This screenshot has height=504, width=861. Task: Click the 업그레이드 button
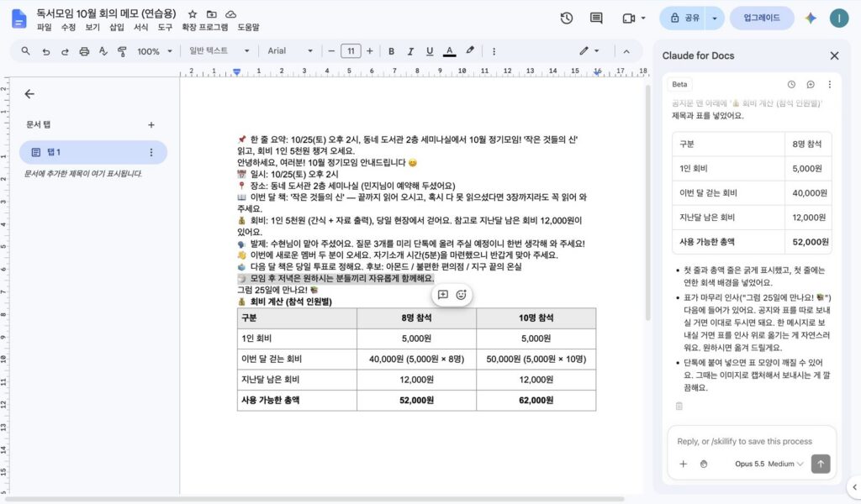(x=762, y=18)
